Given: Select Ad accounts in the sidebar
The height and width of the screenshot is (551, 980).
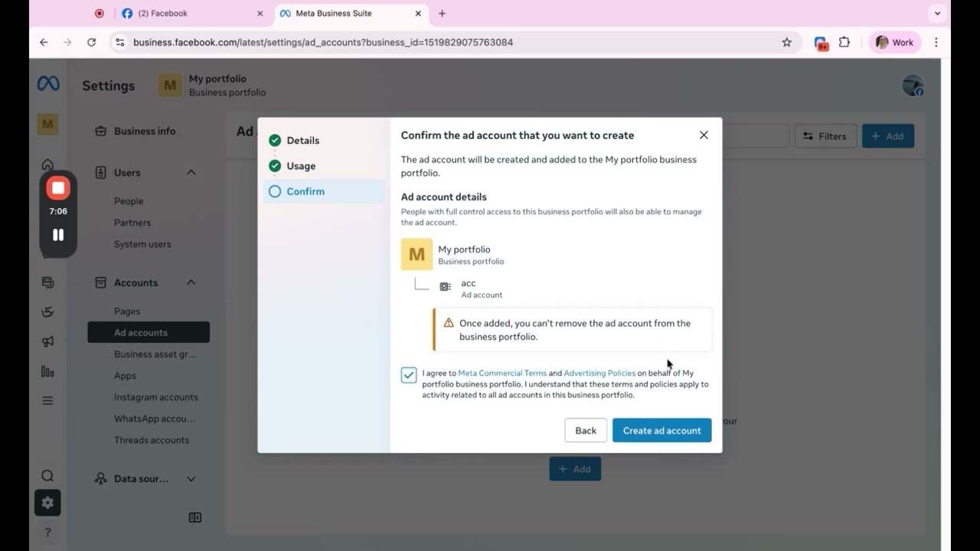Looking at the screenshot, I should 149,333.
